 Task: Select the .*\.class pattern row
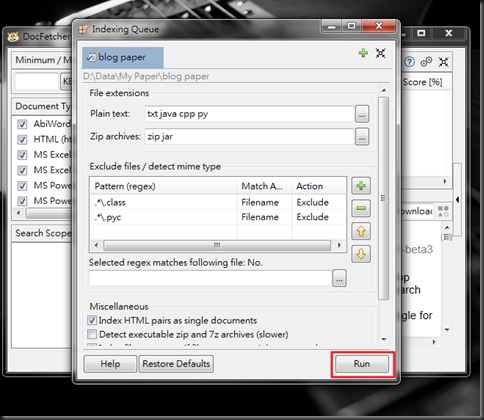pos(218,202)
